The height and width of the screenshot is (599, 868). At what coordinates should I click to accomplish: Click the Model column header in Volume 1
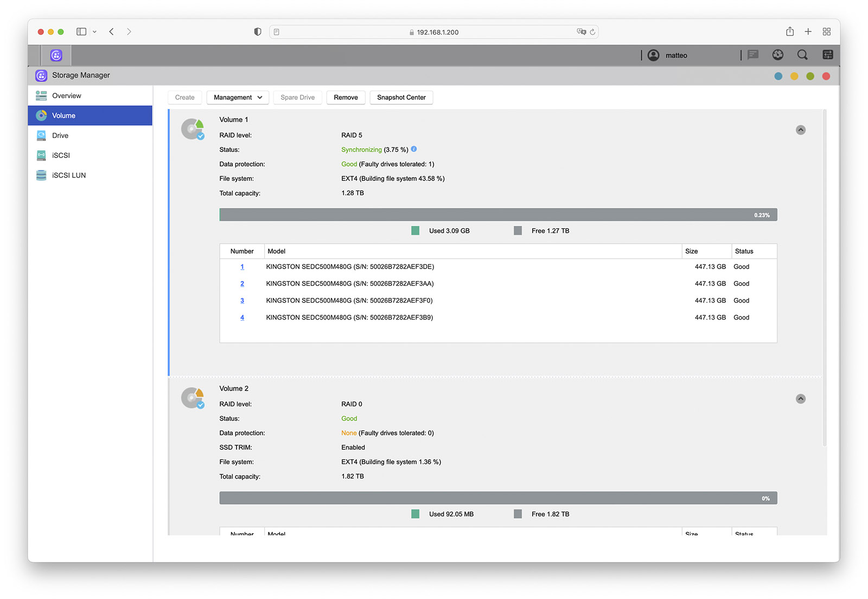coord(473,251)
